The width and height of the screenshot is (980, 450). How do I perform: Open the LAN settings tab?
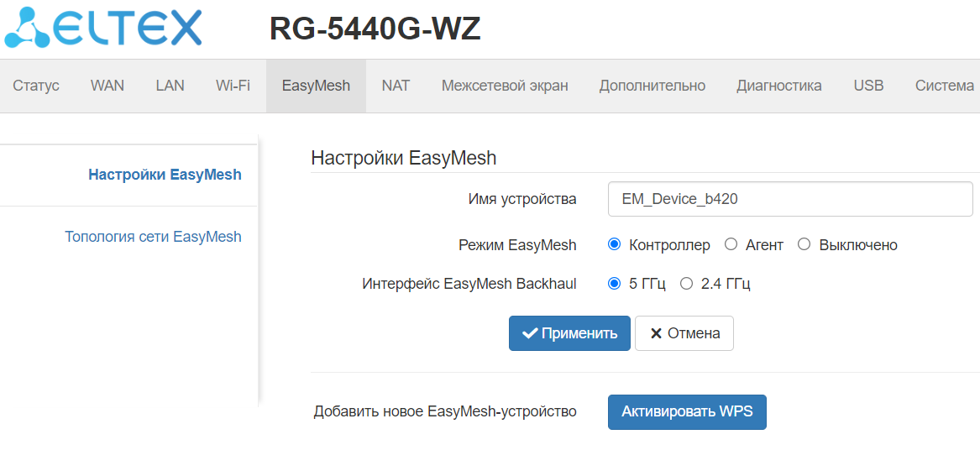[170, 86]
